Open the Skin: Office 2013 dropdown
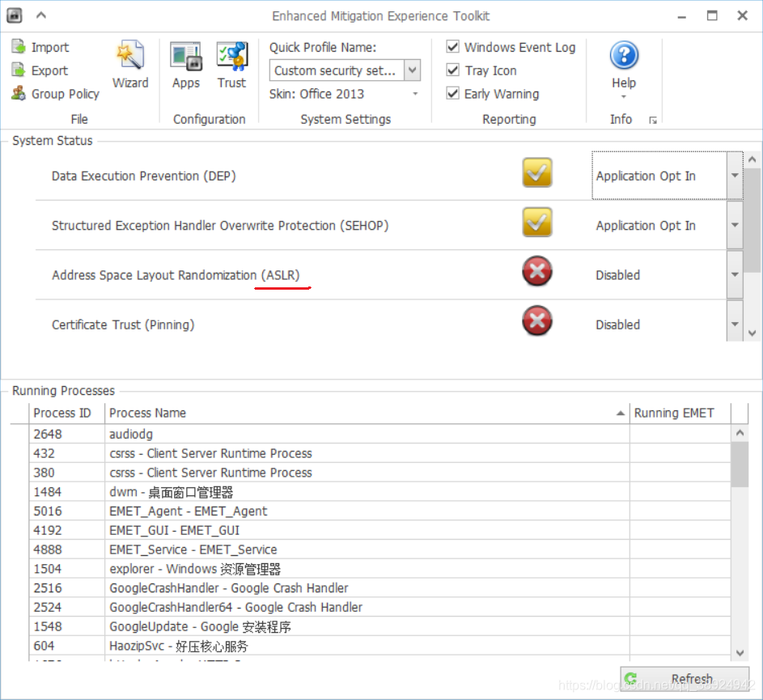 [x=415, y=93]
